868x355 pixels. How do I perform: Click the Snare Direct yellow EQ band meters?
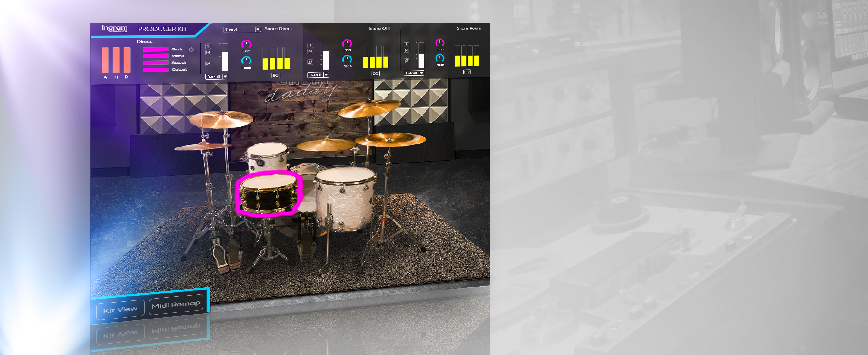(x=276, y=58)
